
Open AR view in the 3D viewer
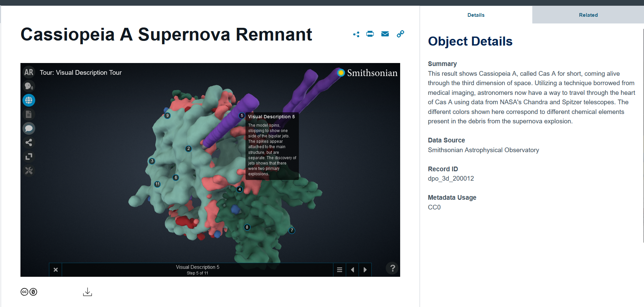coord(29,72)
